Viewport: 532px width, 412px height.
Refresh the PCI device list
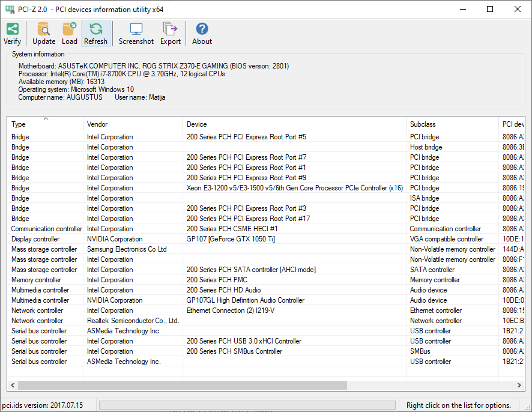click(x=95, y=34)
